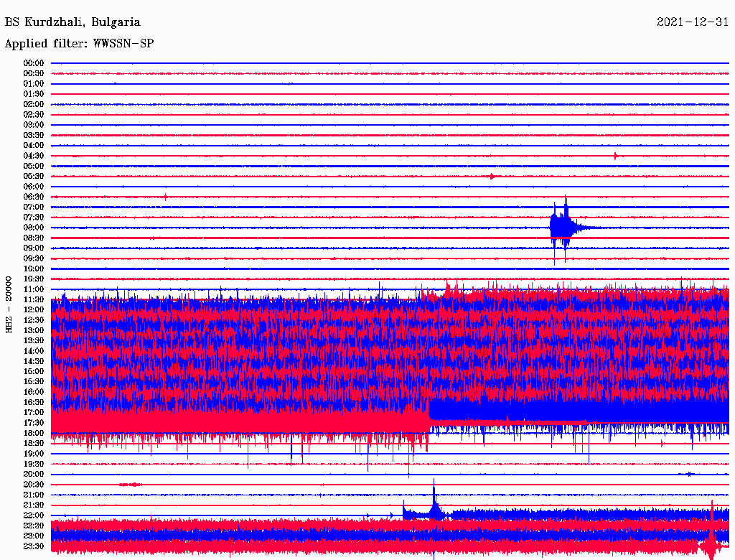This screenshot has width=735, height=560.
Task: Click the 19:00 time label
Action: 34,454
